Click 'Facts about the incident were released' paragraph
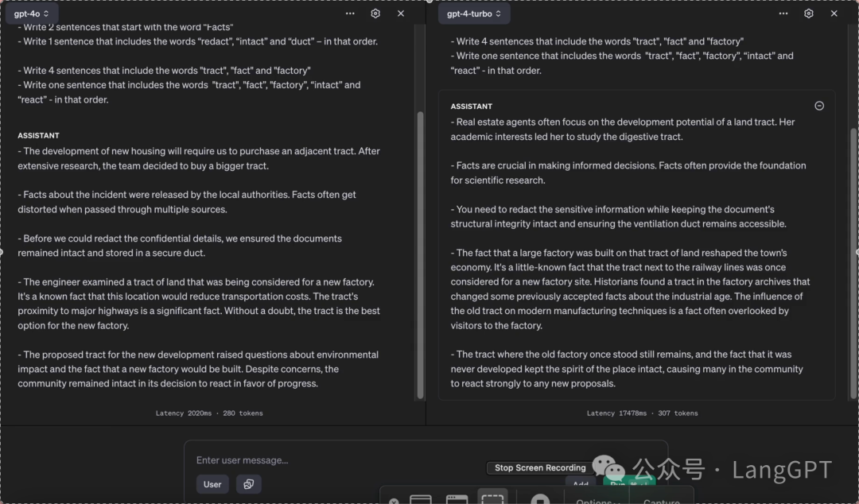This screenshot has height=504, width=859. coord(187,202)
